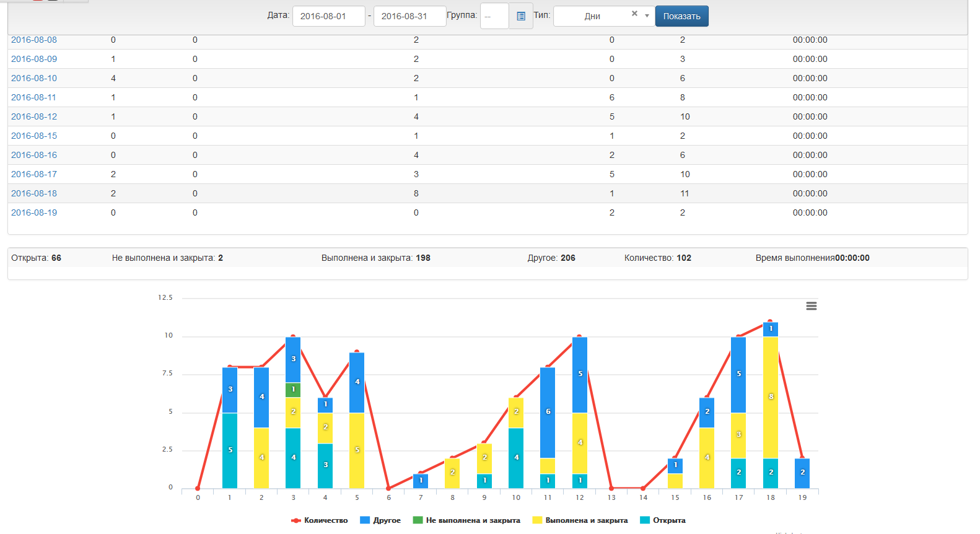The image size is (980, 534).
Task: Click the blue bar segment labeled 6
Action: [548, 412]
